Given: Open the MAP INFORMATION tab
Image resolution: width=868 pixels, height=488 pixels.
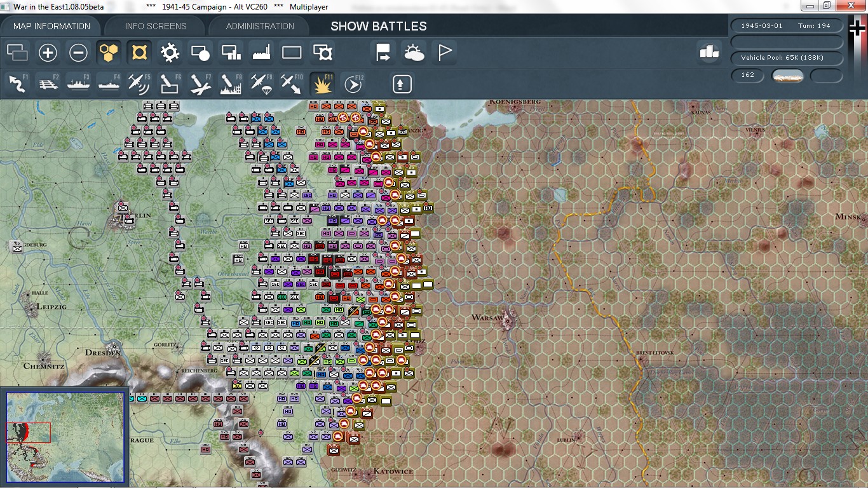Looking at the screenshot, I should (x=51, y=26).
